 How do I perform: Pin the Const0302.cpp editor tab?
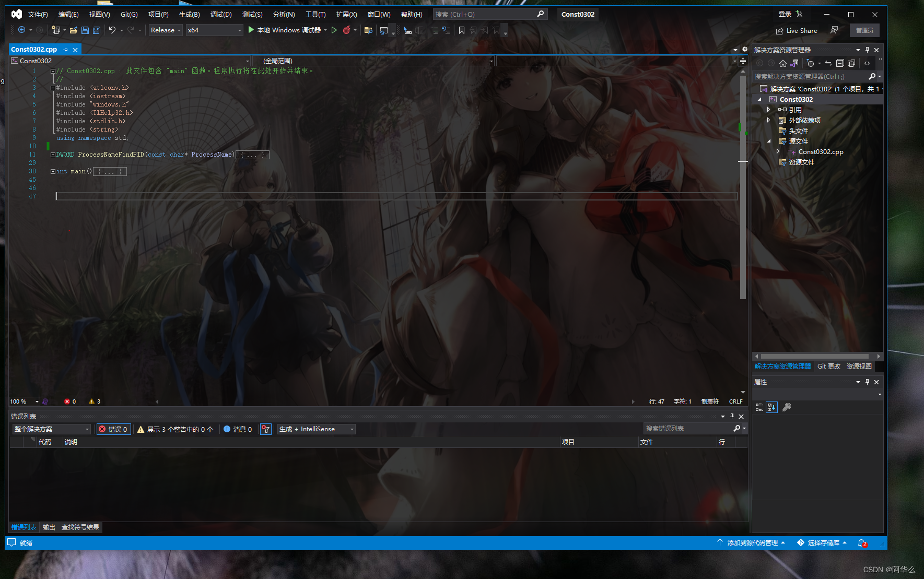[65, 50]
